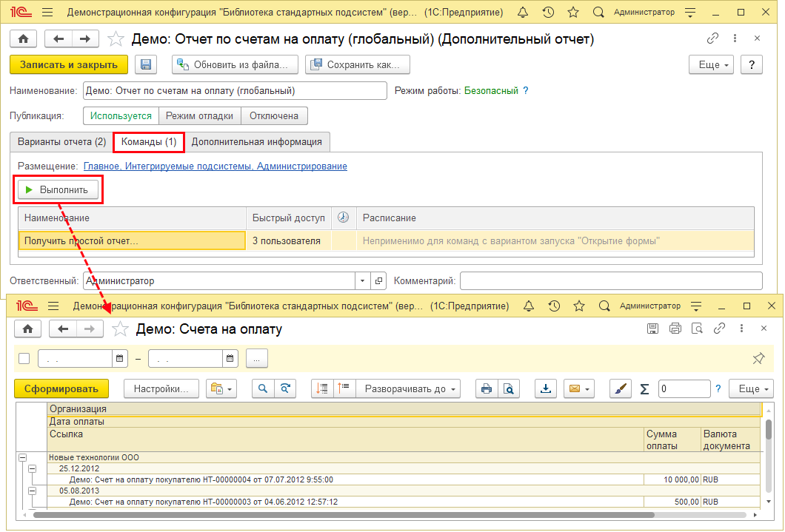Open Еще dropdown in upper form
The height and width of the screenshot is (532, 785).
[x=711, y=64]
